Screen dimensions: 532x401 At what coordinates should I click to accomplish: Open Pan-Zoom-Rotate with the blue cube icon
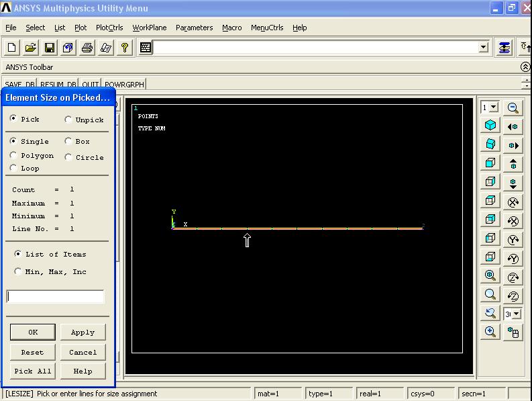[x=68, y=48]
